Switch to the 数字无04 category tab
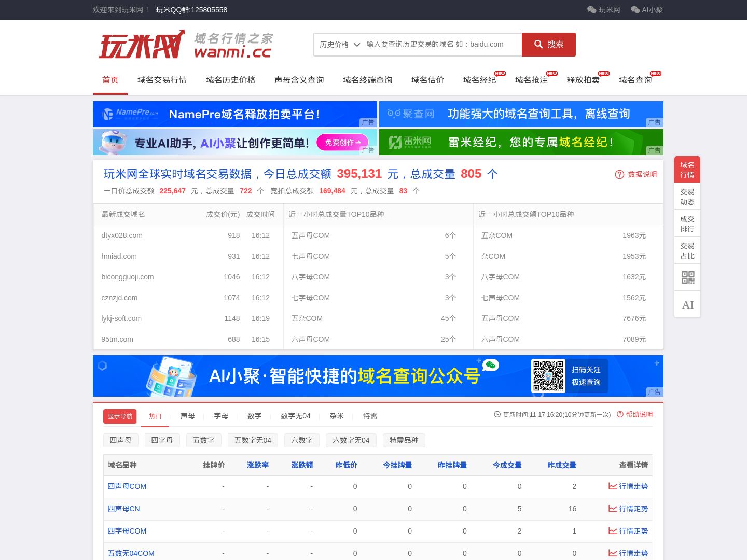Image resolution: width=747 pixels, height=560 pixels. pyautogui.click(x=296, y=416)
